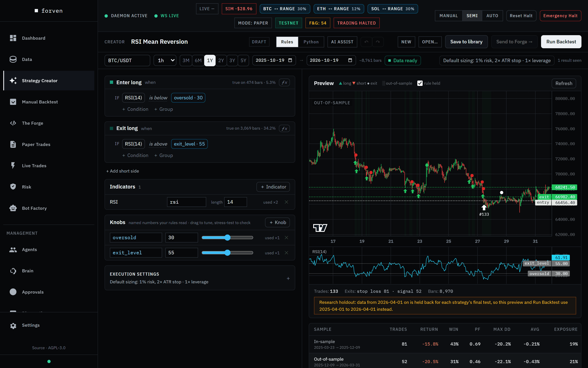Switch trading mode to AUTO
Viewport: 588px width, 368px height.
492,16
